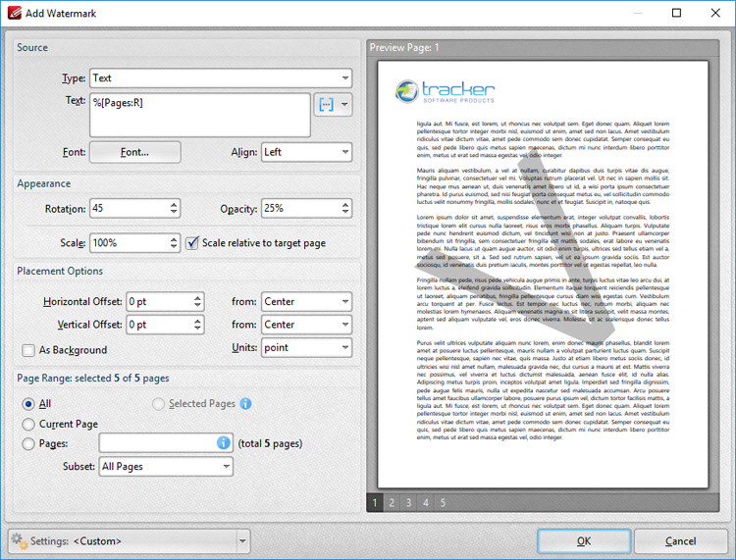The height and width of the screenshot is (560, 736).
Task: Decrease Scale with down arrow
Action: coord(174,247)
